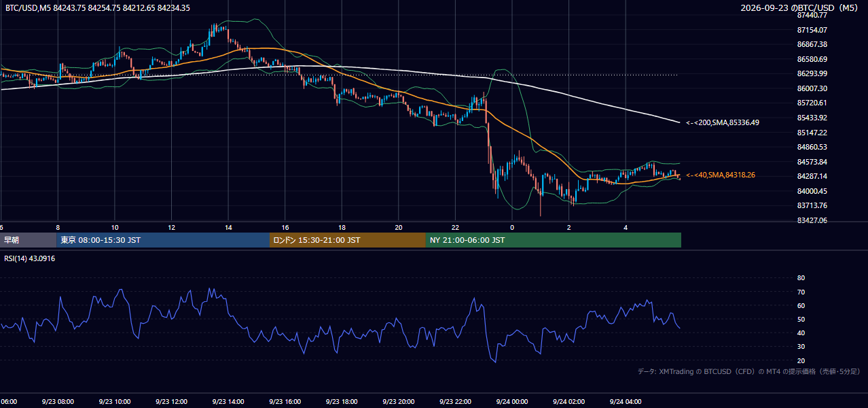Click hour label 10 under price chart

coord(115,227)
